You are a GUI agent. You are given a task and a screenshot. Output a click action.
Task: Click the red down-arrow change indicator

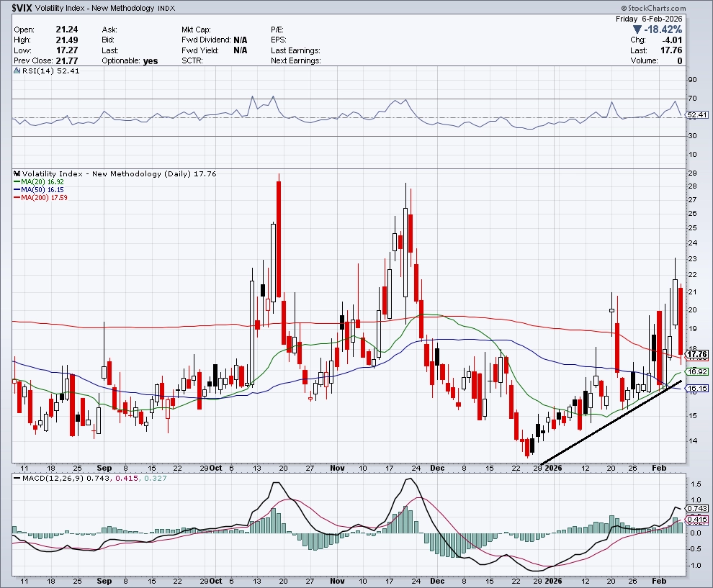[x=637, y=30]
